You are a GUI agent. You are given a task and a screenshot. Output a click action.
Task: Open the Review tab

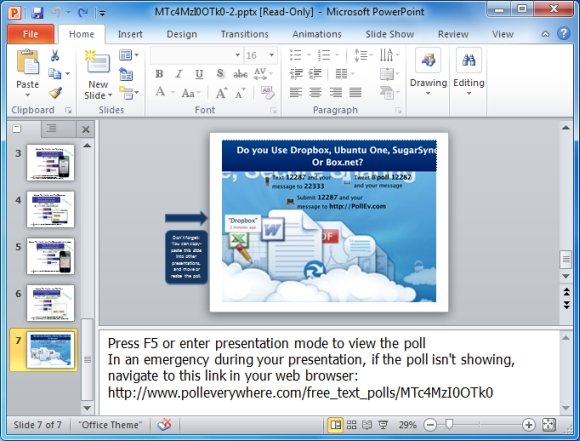[x=453, y=34]
